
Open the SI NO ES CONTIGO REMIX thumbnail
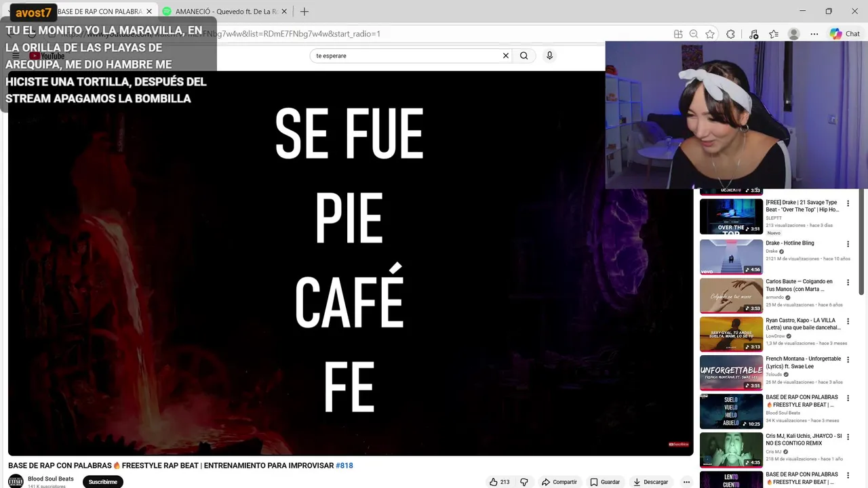pyautogui.click(x=731, y=450)
